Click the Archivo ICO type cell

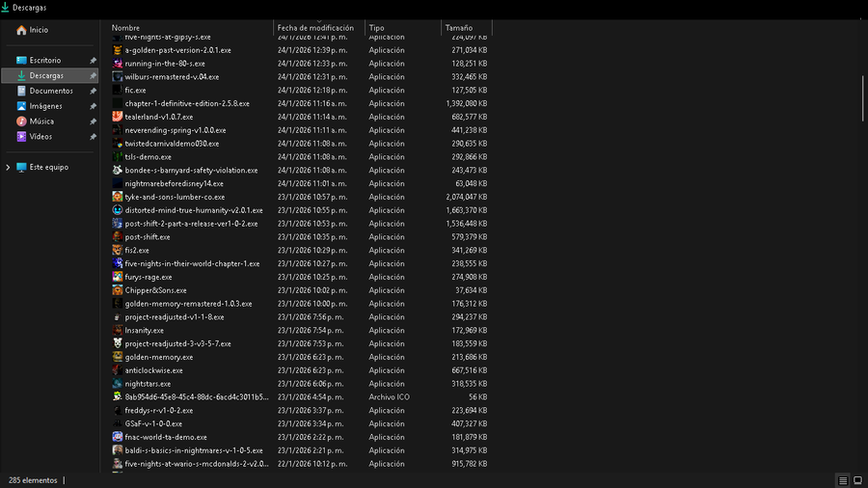(390, 397)
